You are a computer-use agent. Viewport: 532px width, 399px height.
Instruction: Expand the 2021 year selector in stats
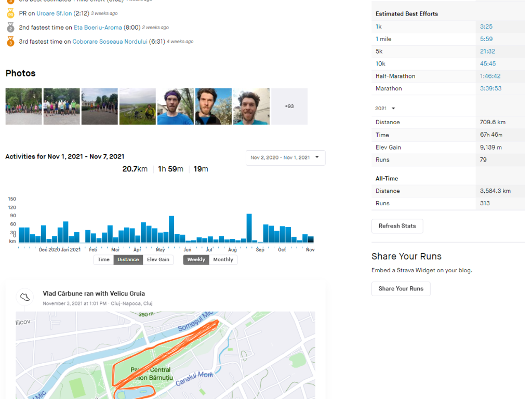[385, 108]
